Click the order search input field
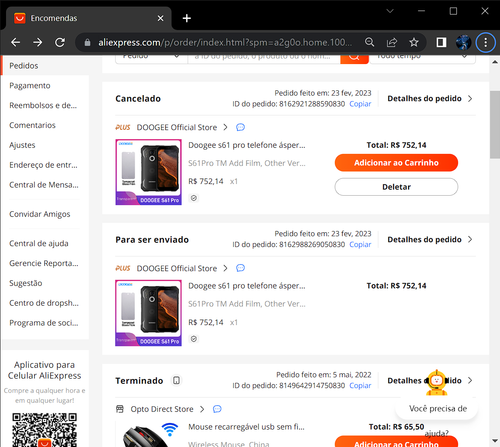This screenshot has width=500, height=447. click(264, 58)
